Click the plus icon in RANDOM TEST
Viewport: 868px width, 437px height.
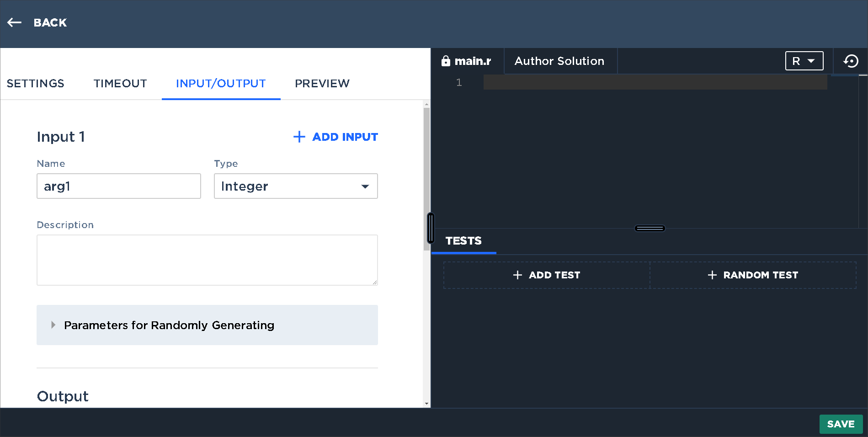pos(712,275)
